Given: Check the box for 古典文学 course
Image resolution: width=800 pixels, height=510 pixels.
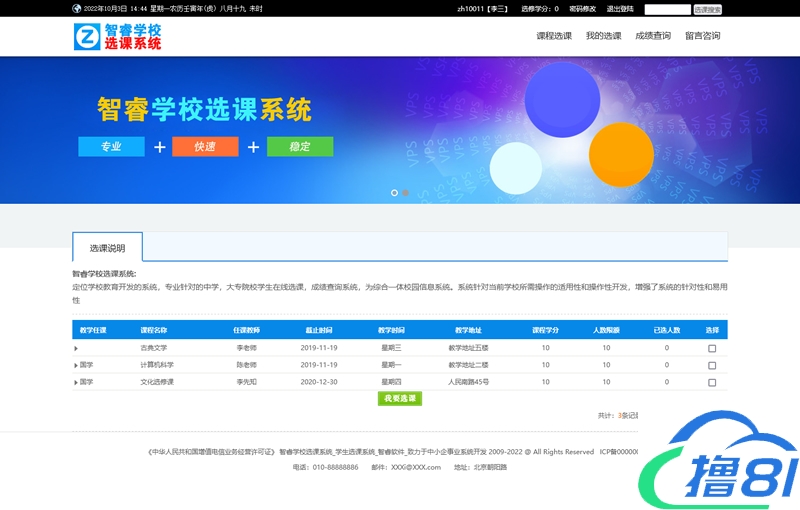Looking at the screenshot, I should (712, 348).
